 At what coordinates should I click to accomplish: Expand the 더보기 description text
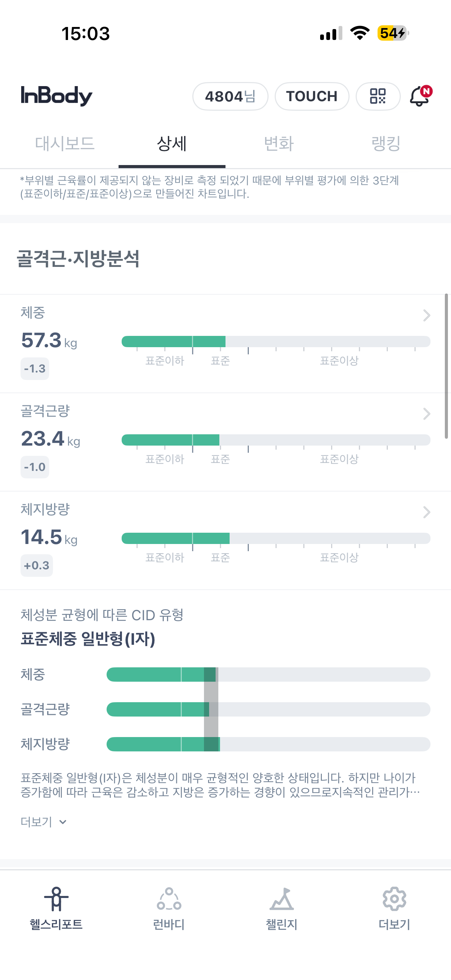(x=43, y=822)
